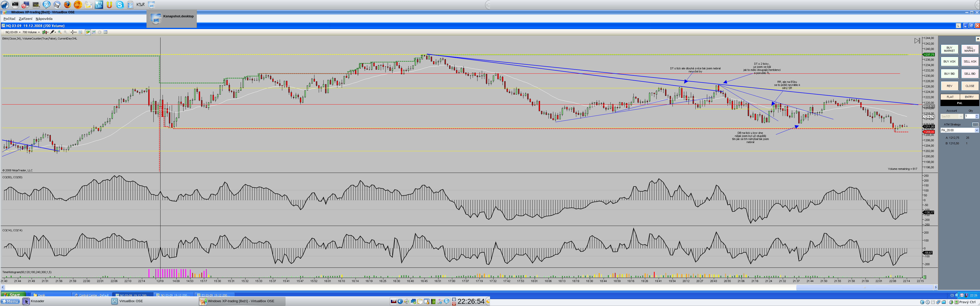Viewport: 980px width, 306px height.
Task: Toggle the chart trader panel icon
Action: (x=88, y=32)
